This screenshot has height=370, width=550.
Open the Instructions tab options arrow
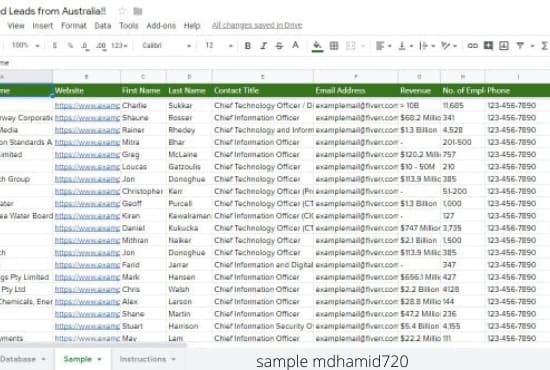[x=173, y=359]
